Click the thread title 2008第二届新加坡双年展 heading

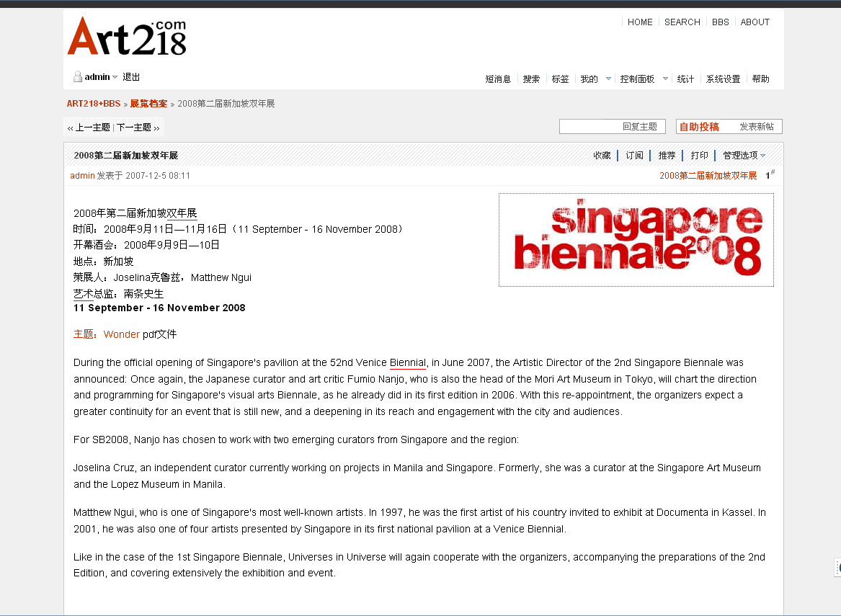(x=126, y=156)
